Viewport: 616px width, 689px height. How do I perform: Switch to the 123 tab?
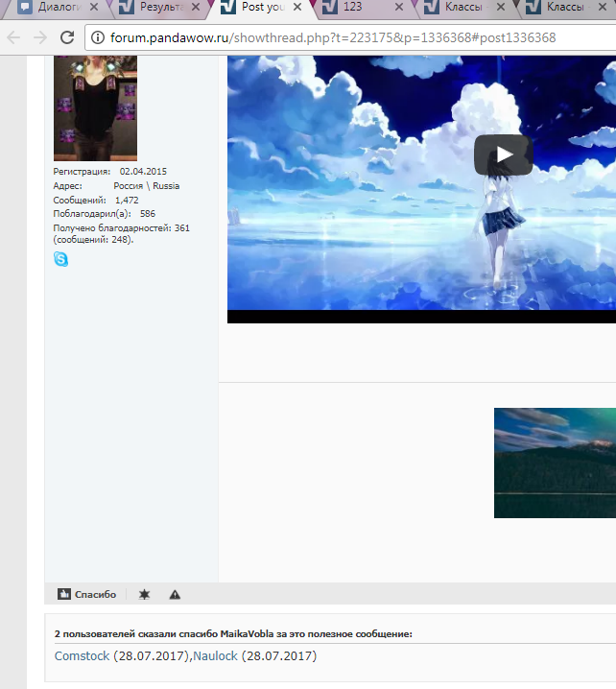(x=365, y=7)
